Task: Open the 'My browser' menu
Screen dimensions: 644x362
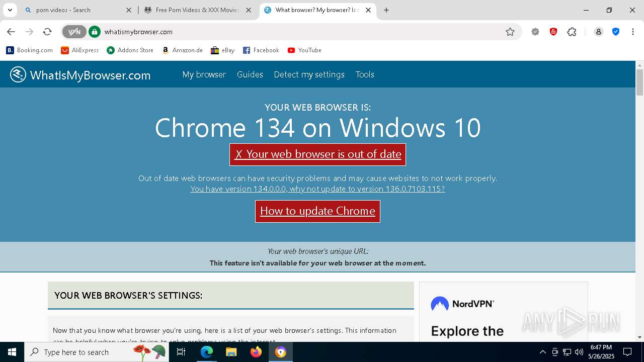Action: [204, 74]
